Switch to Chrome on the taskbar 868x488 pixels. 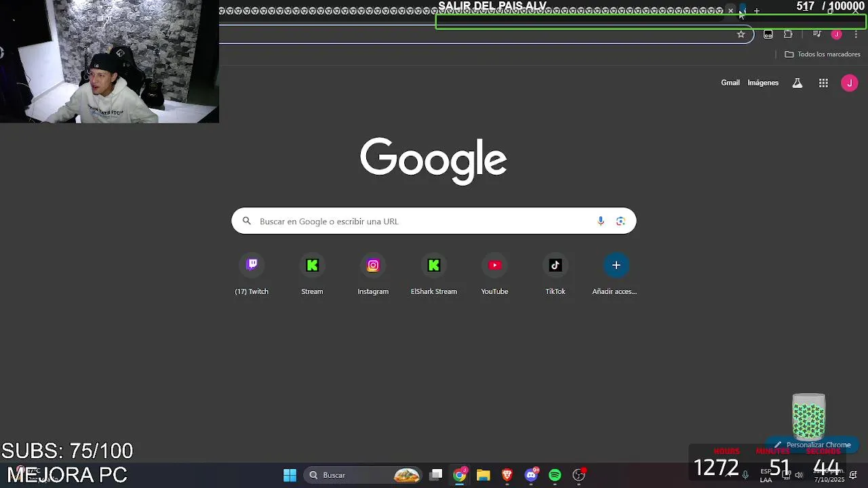pos(460,475)
